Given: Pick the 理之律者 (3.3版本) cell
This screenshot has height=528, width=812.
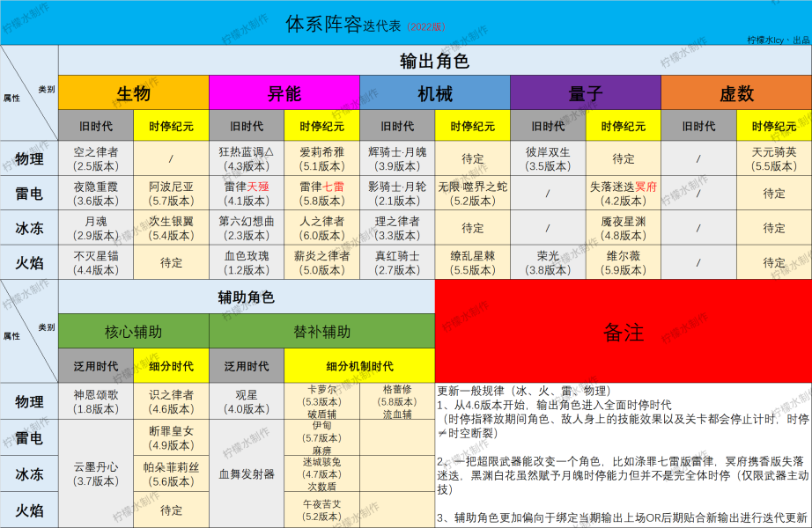Looking at the screenshot, I should tap(397, 228).
